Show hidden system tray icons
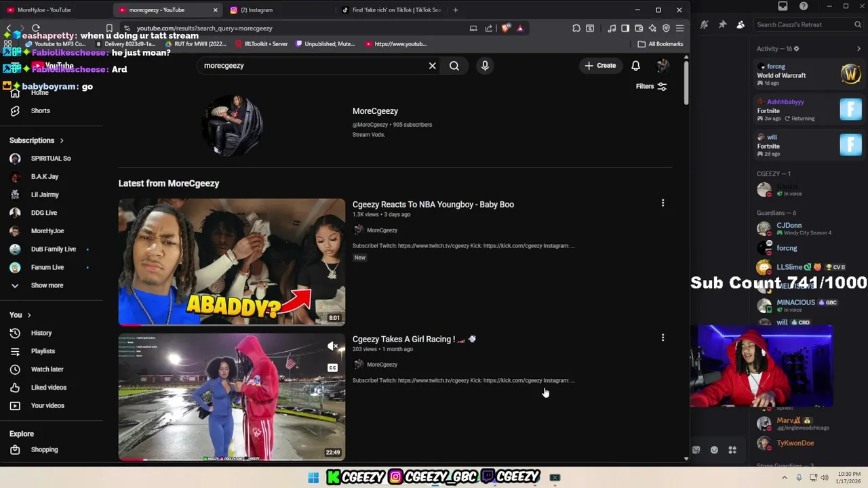The width and height of the screenshot is (868, 488). pos(785,478)
